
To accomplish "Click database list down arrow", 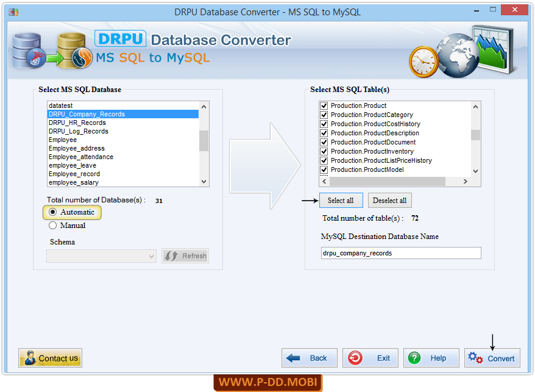I will [204, 182].
